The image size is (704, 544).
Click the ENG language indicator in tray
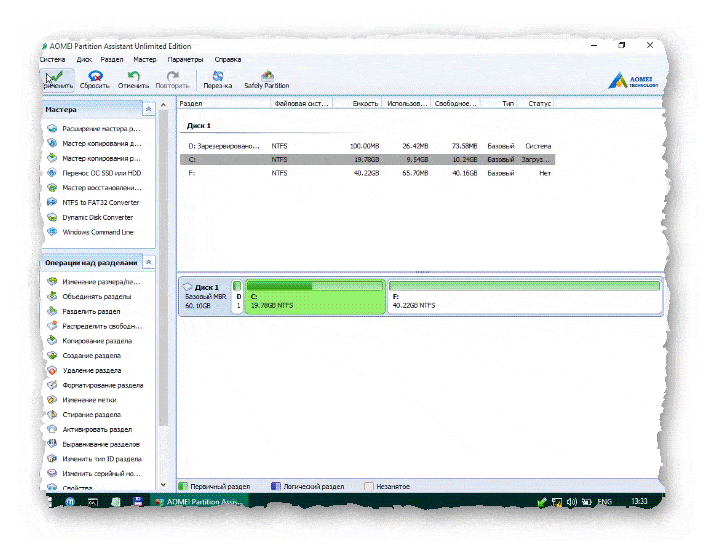pos(604,501)
